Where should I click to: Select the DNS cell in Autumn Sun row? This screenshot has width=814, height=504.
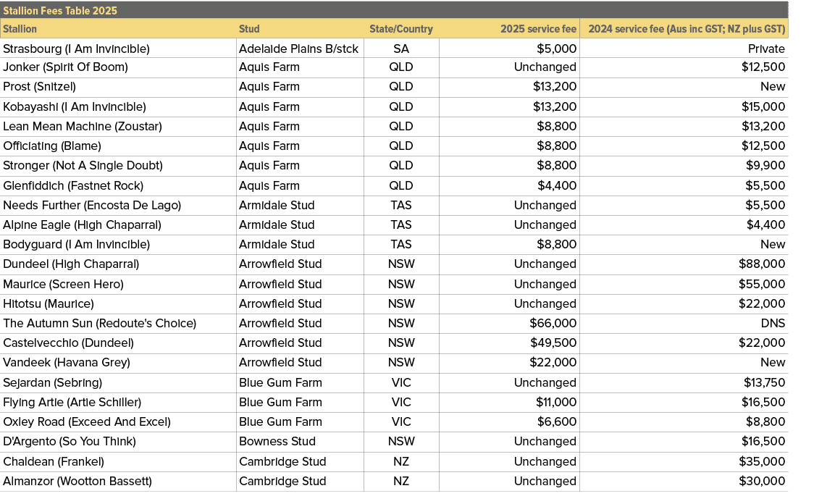click(x=774, y=323)
